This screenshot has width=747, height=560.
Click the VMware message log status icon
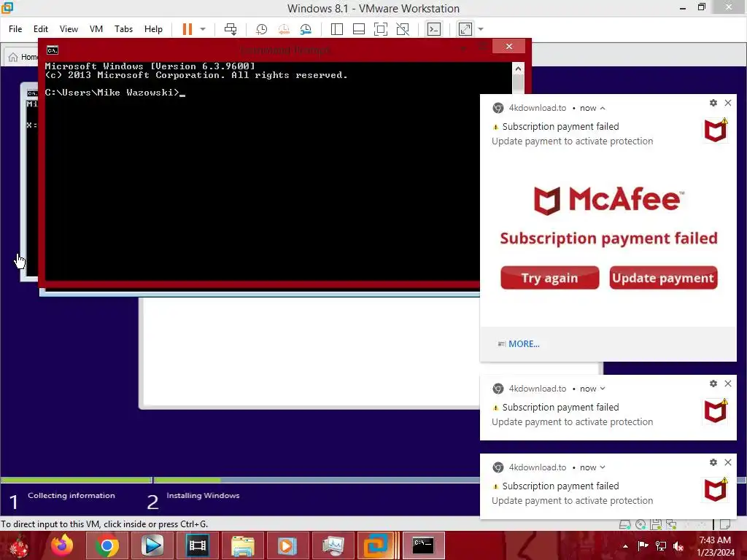coord(725,524)
